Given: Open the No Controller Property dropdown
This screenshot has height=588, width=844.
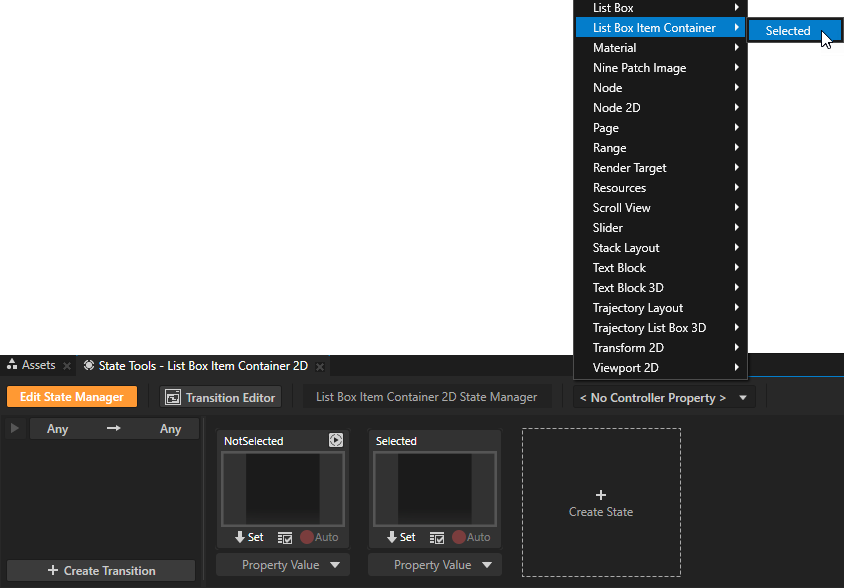Looking at the screenshot, I should [664, 397].
